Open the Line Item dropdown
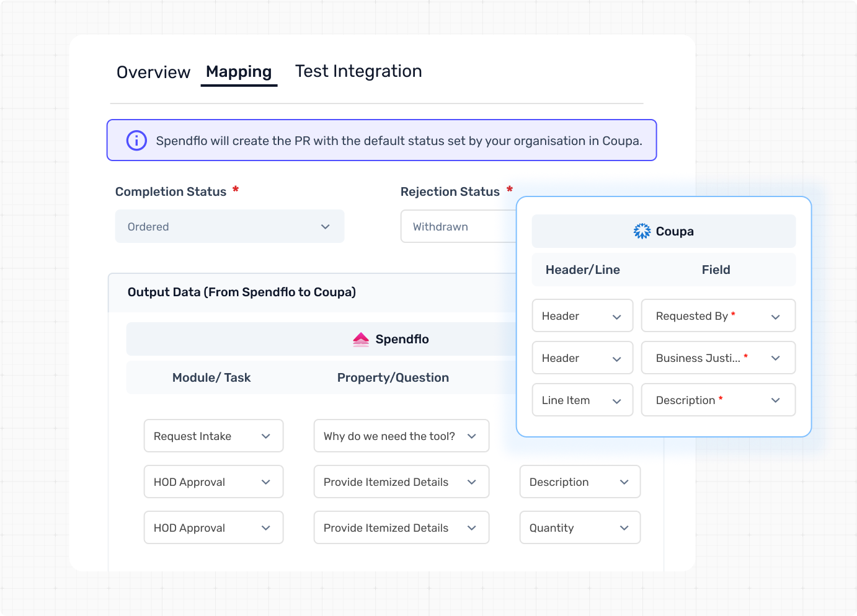 pyautogui.click(x=582, y=400)
